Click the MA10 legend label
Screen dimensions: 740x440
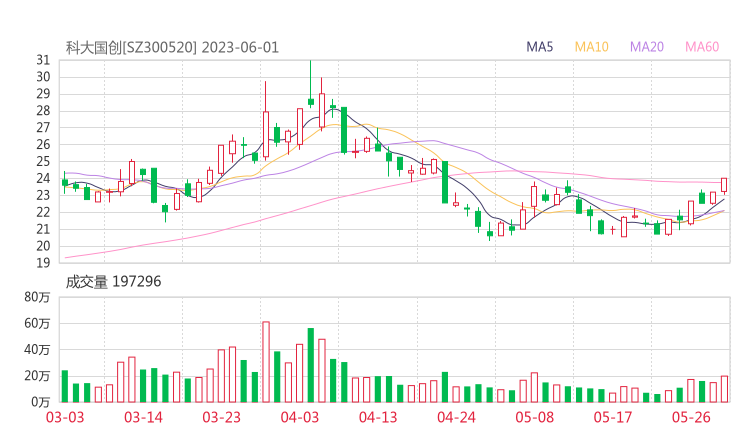[x=591, y=47]
